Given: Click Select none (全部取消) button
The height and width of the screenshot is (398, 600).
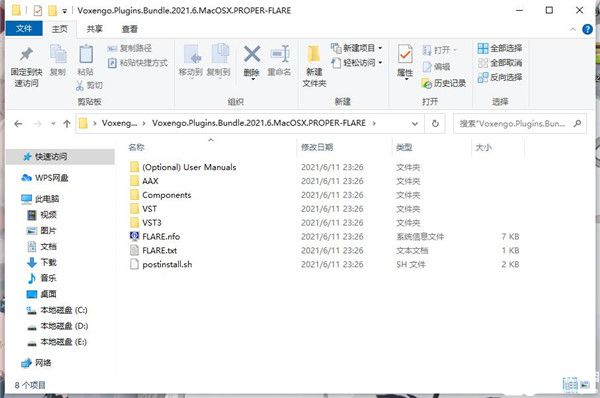Looking at the screenshot, I should (x=500, y=63).
